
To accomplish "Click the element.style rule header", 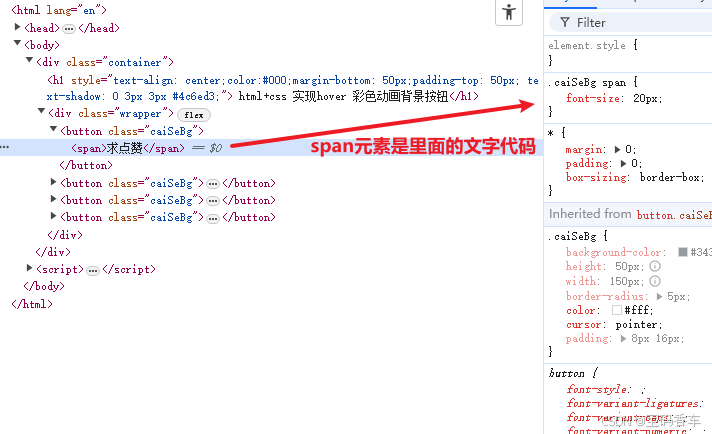I will 587,45.
